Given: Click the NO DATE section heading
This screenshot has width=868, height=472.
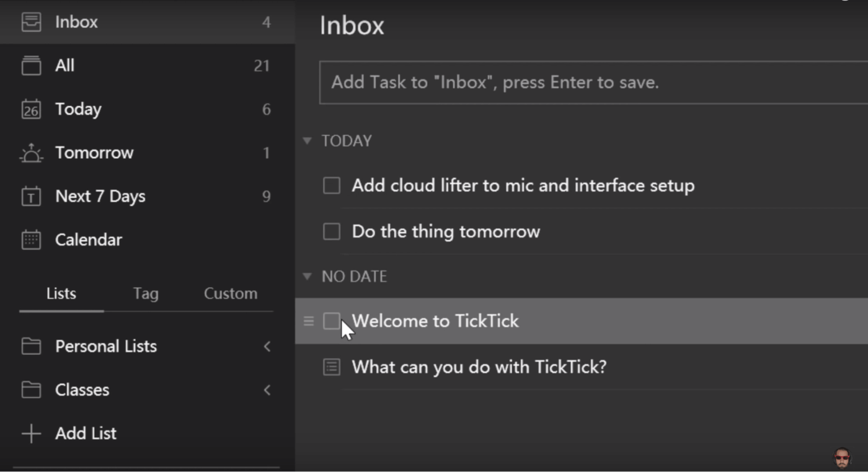Looking at the screenshot, I should coord(354,276).
